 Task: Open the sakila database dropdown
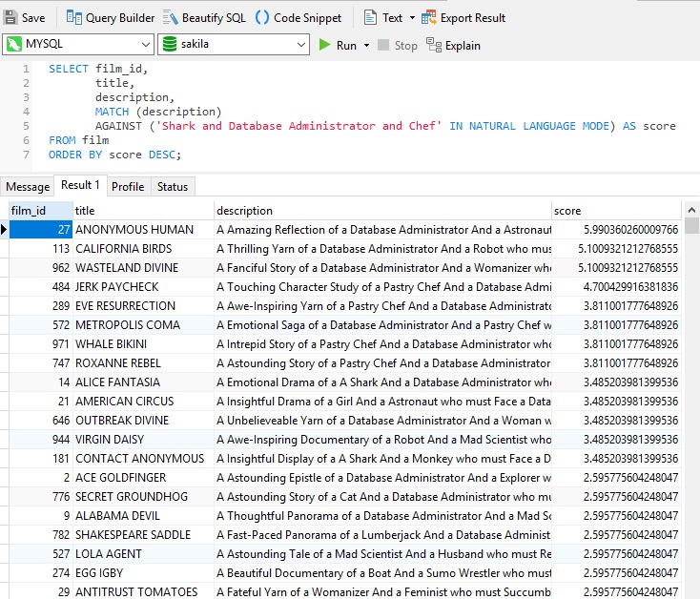[x=301, y=45]
